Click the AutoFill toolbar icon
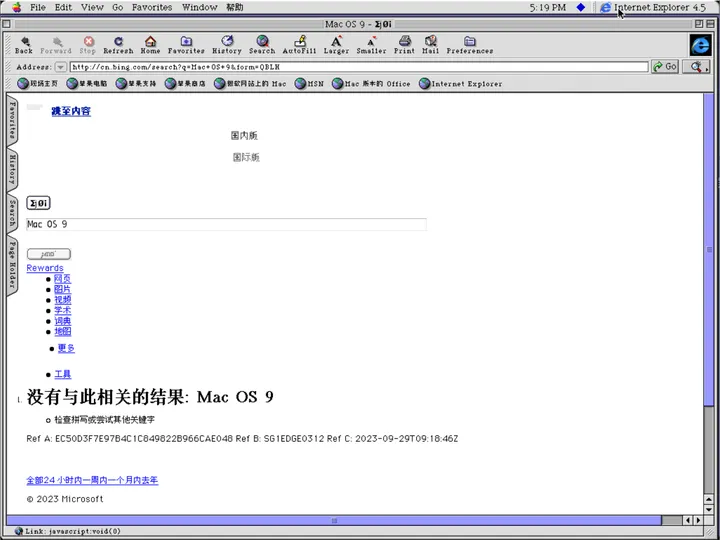The height and width of the screenshot is (540, 720). 299,45
